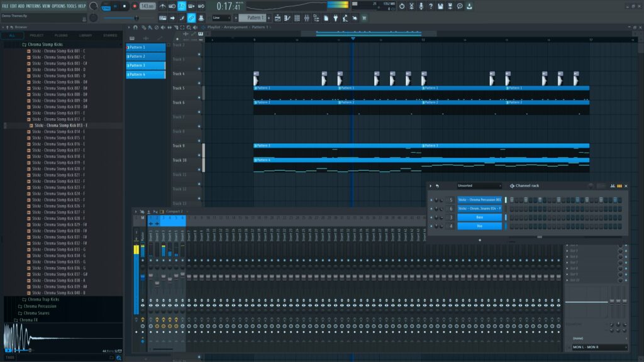
Task: Click the sample waveform preview
Action: coord(63,337)
